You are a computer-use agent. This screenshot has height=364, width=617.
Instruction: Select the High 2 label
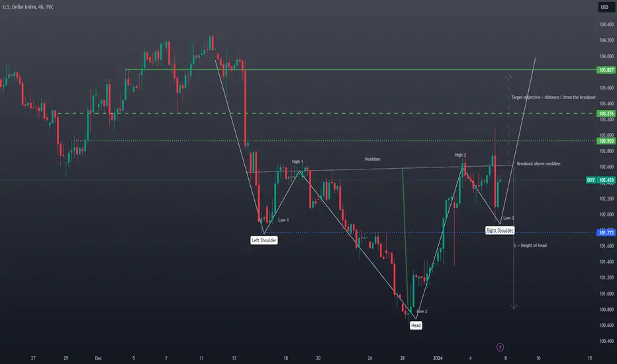coord(460,155)
